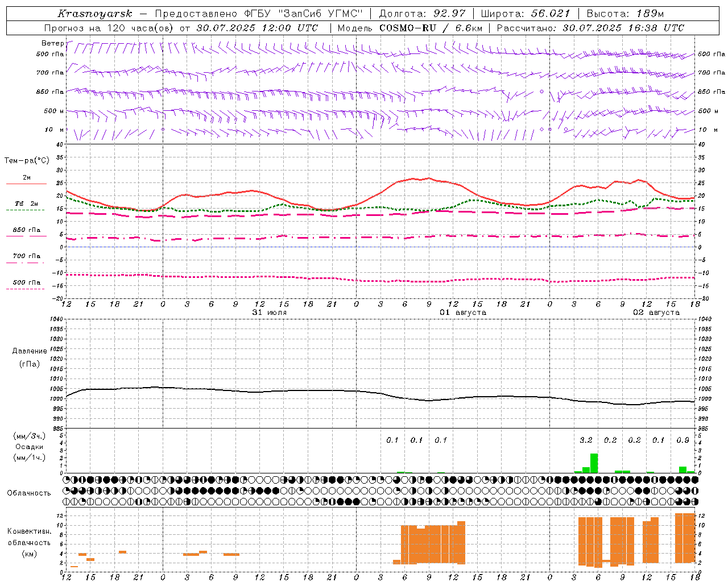This screenshot has height=582, width=728.
Task: Click the '(мм/3ч.)' precipitation unit label
Action: tap(30, 436)
